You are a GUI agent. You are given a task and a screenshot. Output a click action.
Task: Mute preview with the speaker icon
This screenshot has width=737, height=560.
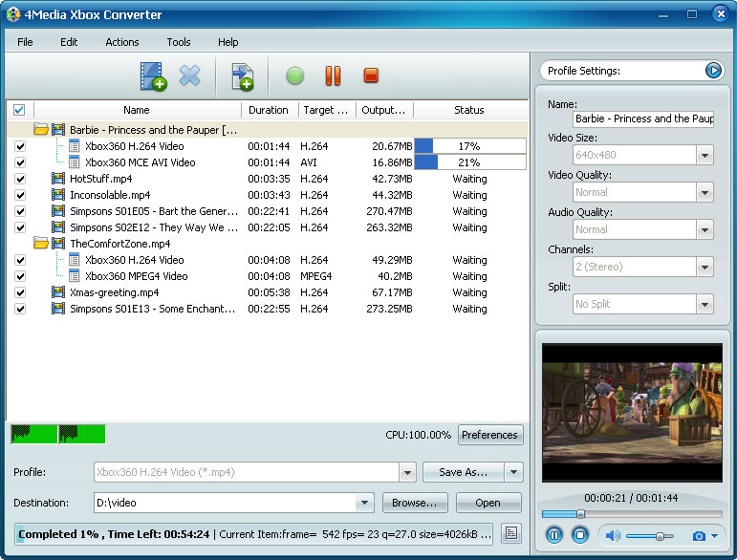pos(613,535)
